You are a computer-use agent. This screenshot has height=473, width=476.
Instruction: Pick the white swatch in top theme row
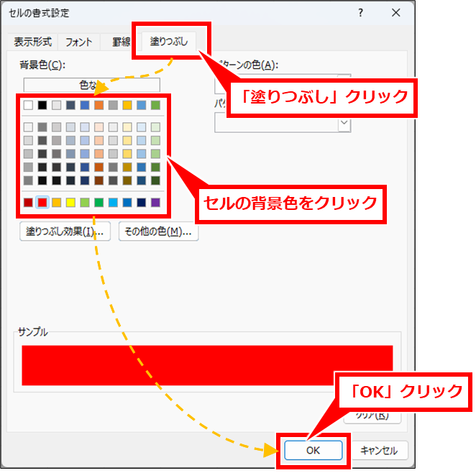pos(28,105)
